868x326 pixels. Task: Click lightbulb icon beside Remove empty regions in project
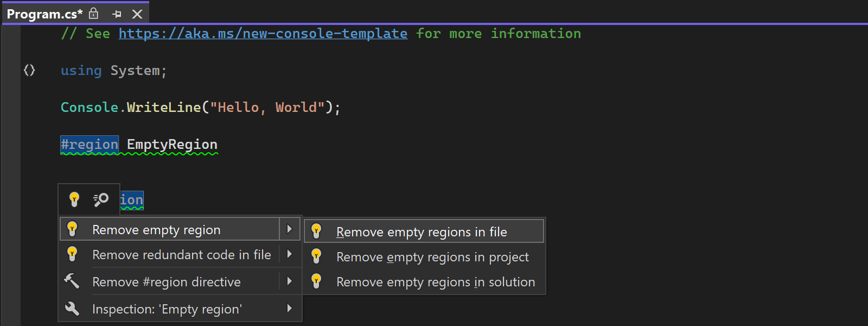point(316,256)
